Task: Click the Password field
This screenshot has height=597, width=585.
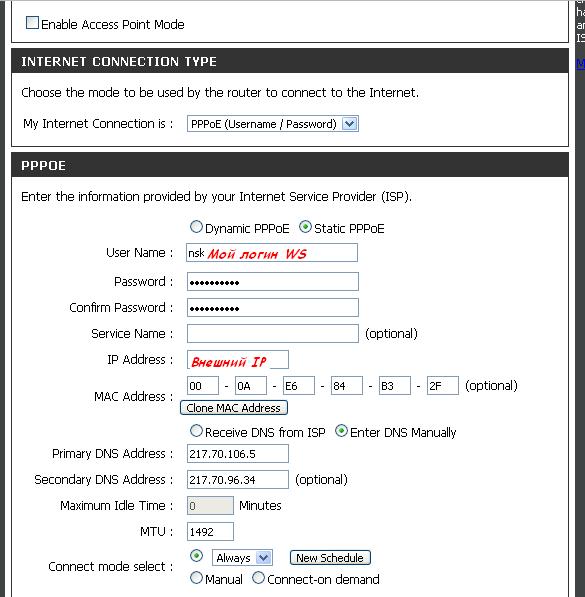Action: [273, 281]
